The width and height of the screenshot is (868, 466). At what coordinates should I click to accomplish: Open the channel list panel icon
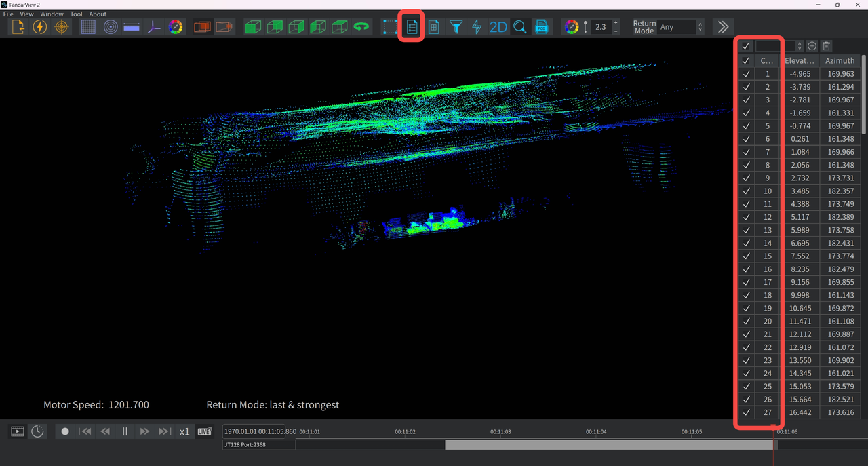pos(412,27)
